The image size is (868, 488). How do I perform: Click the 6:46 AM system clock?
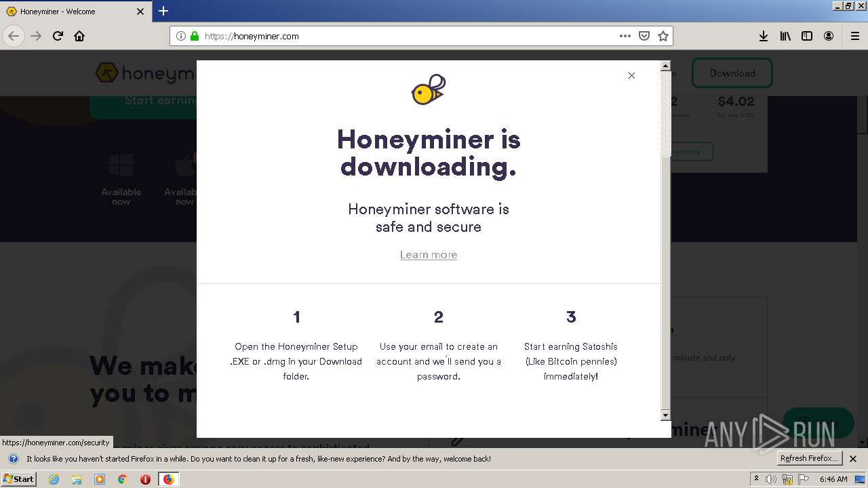pyautogui.click(x=833, y=479)
